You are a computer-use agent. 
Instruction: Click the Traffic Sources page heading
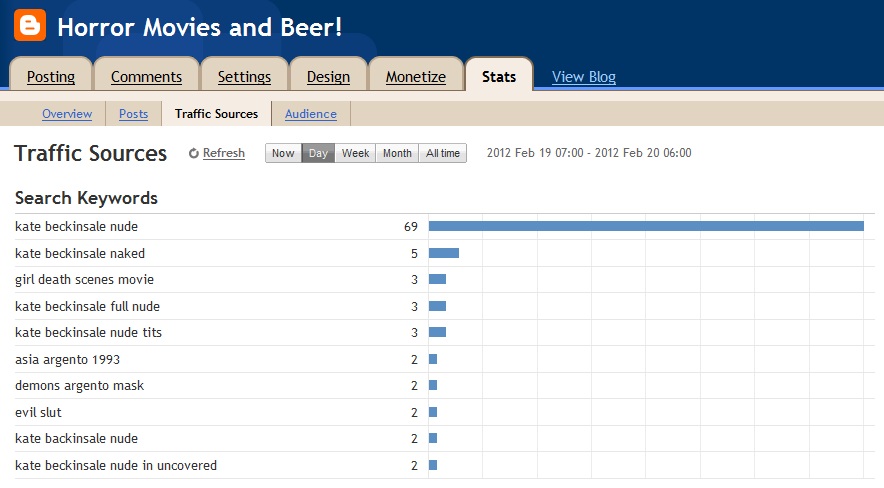click(x=90, y=153)
